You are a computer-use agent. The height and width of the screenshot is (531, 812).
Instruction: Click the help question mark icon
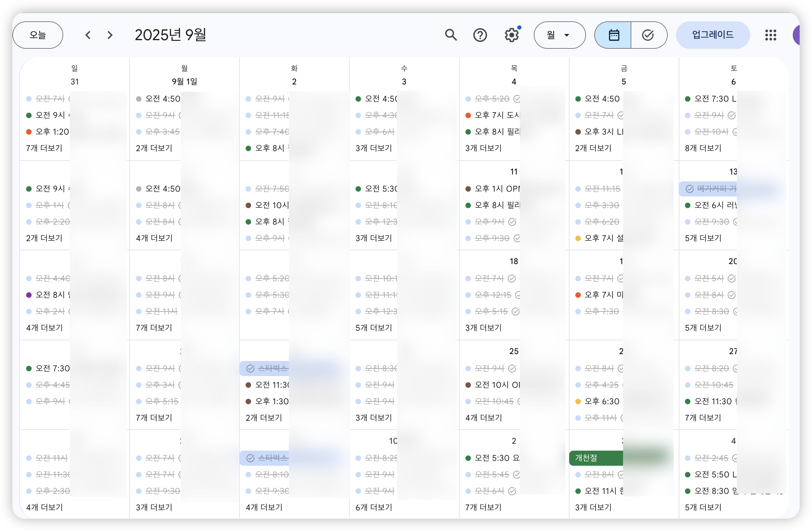[480, 35]
